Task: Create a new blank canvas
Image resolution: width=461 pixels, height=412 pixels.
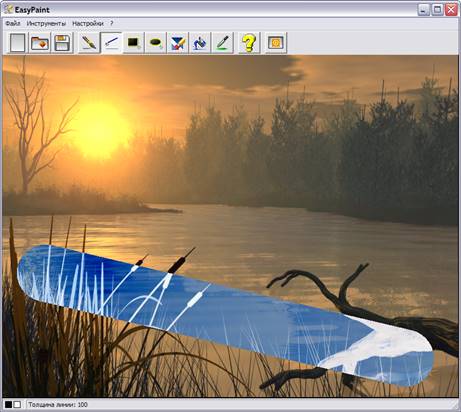Action: 17,43
